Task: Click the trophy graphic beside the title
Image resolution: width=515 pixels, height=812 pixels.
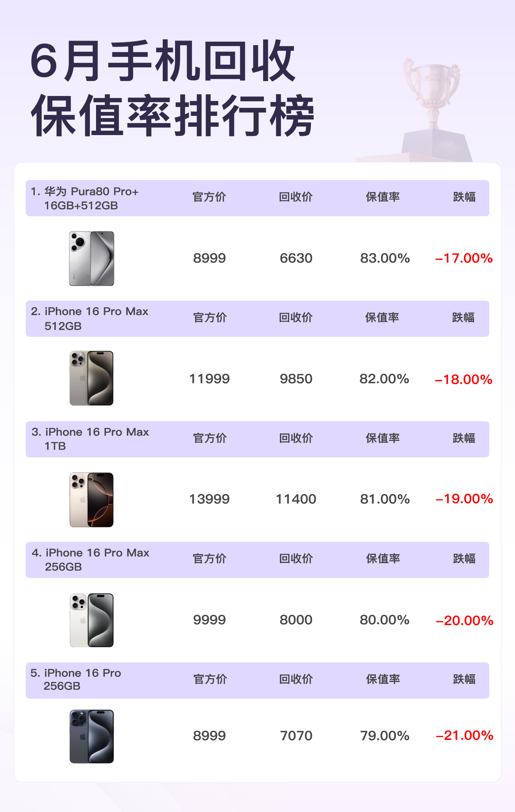Action: pyautogui.click(x=432, y=109)
